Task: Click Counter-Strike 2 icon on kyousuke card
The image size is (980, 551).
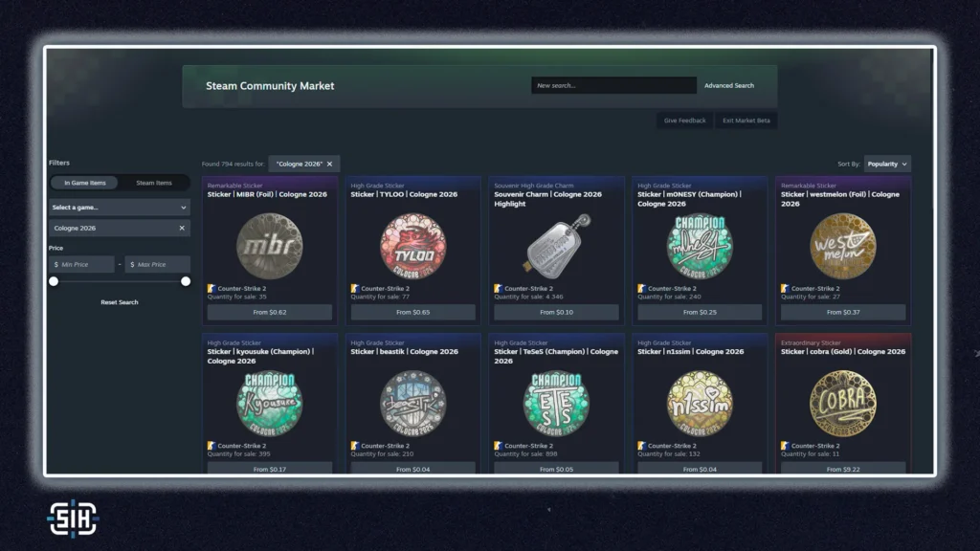Action: (x=212, y=446)
